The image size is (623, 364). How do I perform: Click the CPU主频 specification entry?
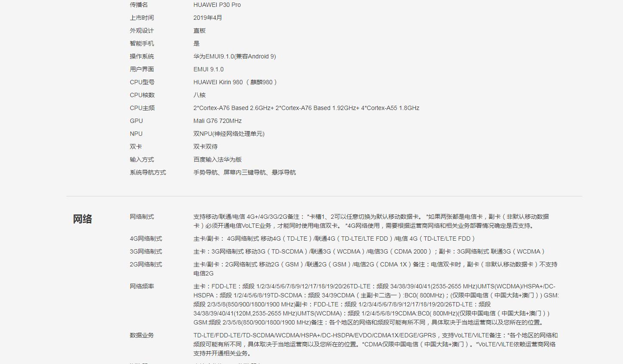pos(141,108)
